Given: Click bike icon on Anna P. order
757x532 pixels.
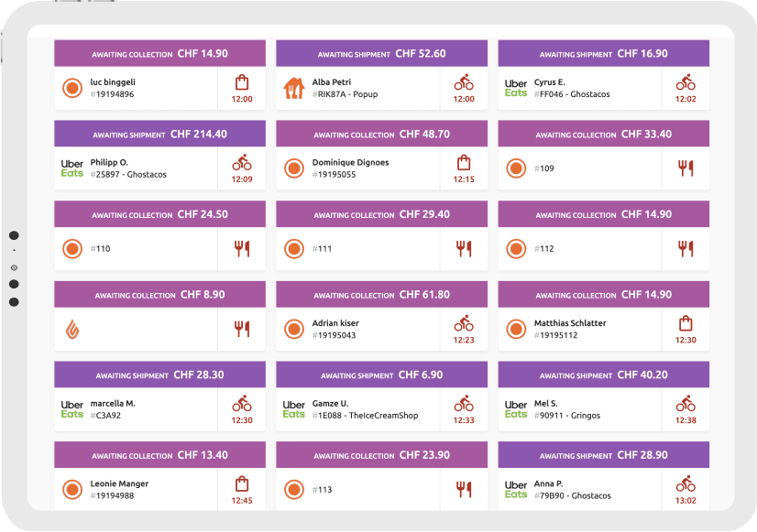Looking at the screenshot, I should 686,483.
